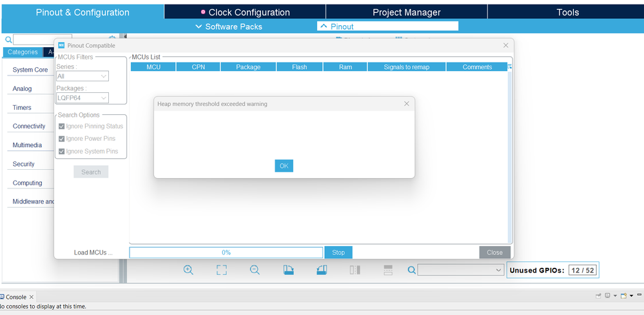Click the vertical split view icon
Screen dimensions: 644x315
pyautogui.click(x=355, y=270)
